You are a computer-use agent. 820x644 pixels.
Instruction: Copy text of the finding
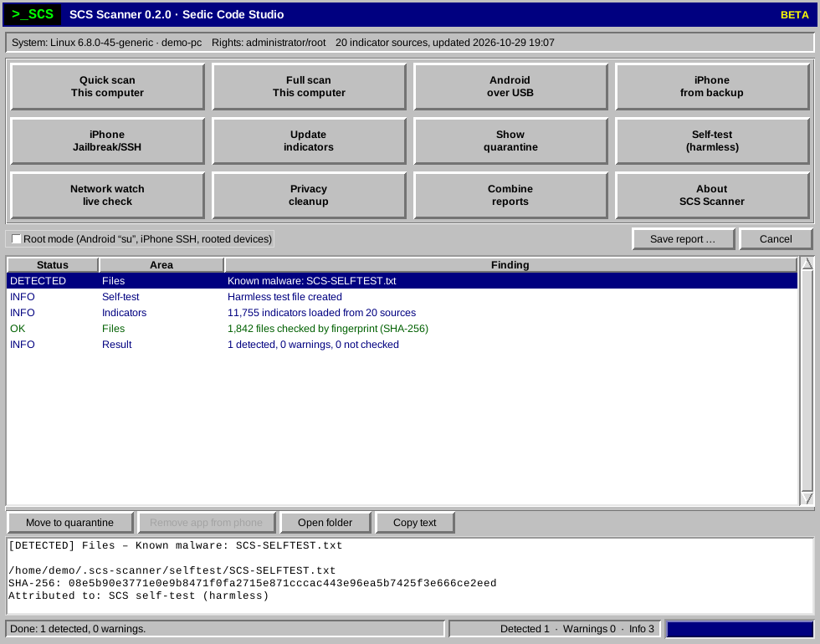click(415, 523)
